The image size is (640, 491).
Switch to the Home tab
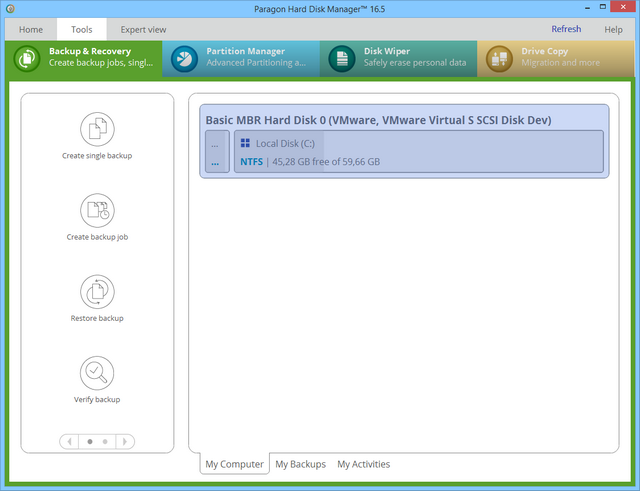coord(31,30)
